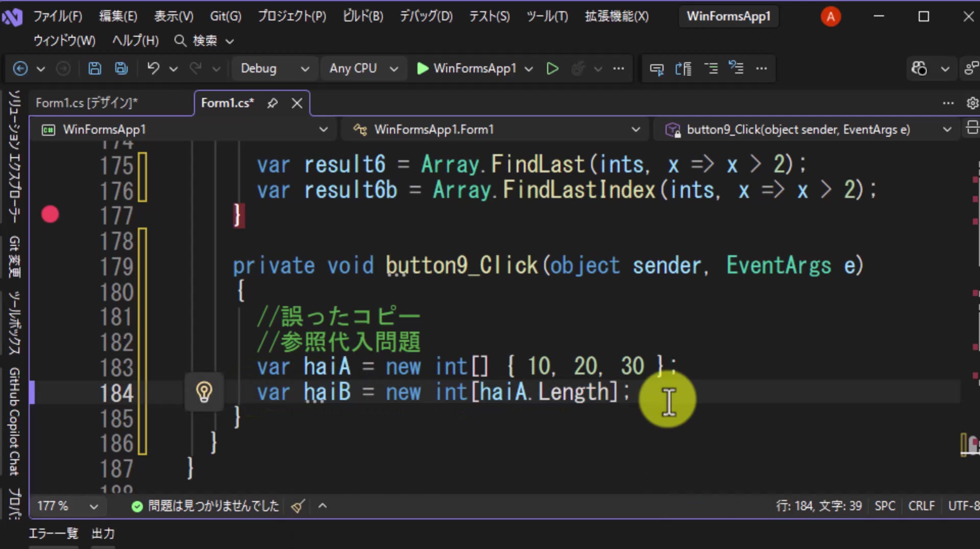Click the navigate backward arrow icon
Viewport: 980px width, 549px height.
20,68
